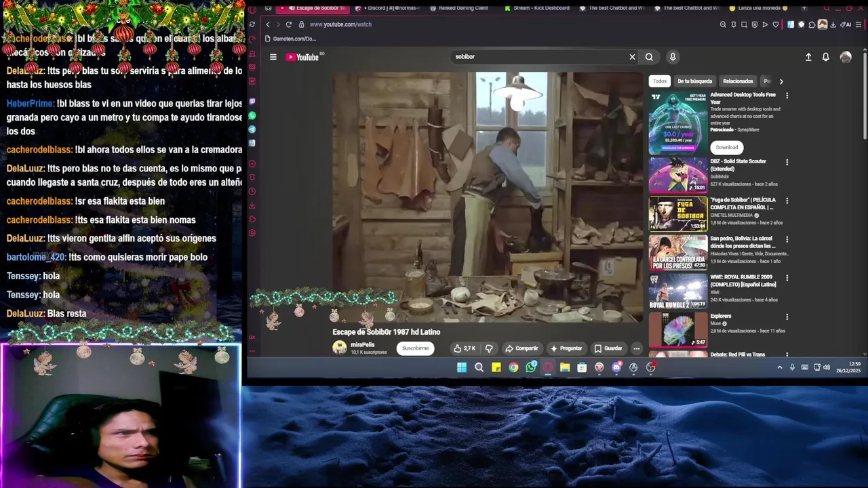Open the miraPelis channel link

coord(362,345)
